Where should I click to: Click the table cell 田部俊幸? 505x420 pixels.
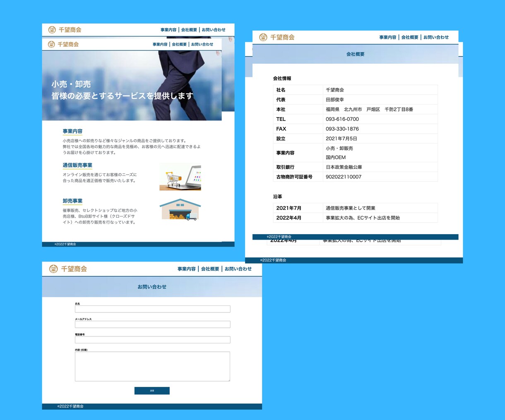[x=335, y=100]
